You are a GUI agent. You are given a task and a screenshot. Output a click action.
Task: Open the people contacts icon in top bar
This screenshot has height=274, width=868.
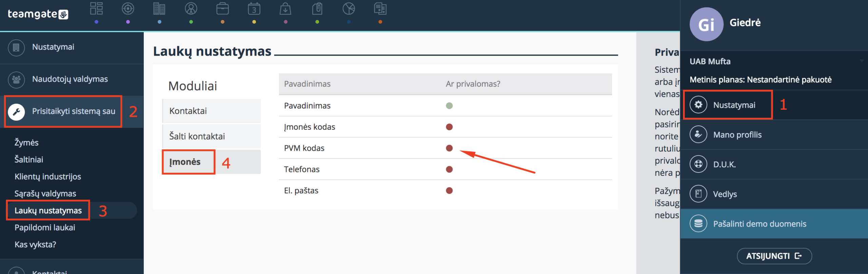click(x=191, y=8)
